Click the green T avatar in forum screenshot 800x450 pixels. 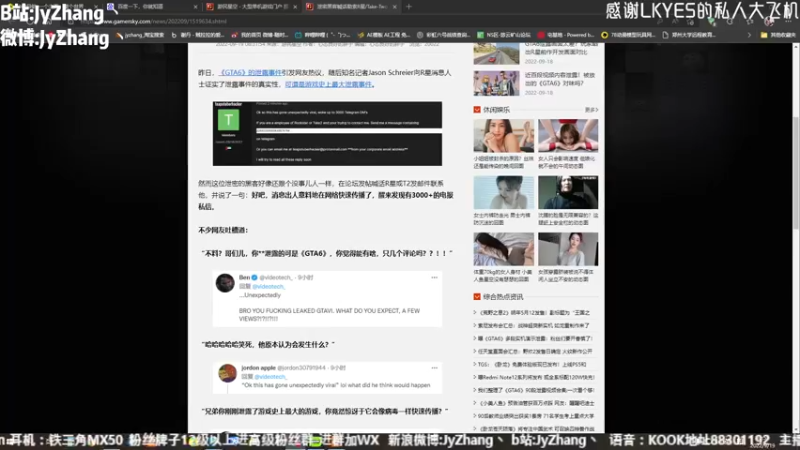pos(228,120)
